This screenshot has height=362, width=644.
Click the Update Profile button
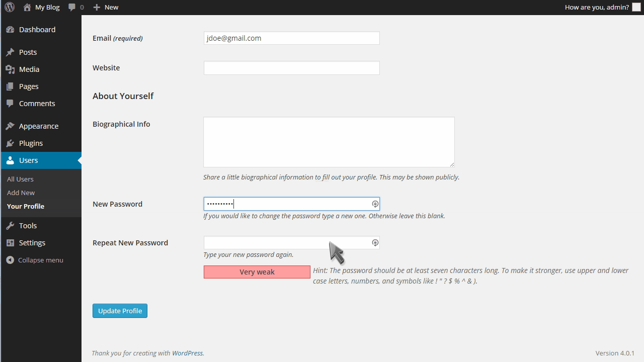(120, 311)
